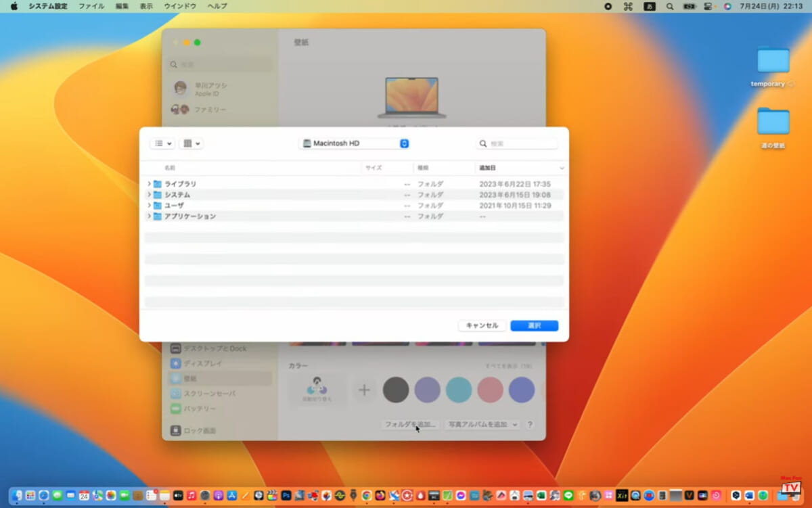Open Maps from the Dock
The image size is (812, 508).
point(97,496)
